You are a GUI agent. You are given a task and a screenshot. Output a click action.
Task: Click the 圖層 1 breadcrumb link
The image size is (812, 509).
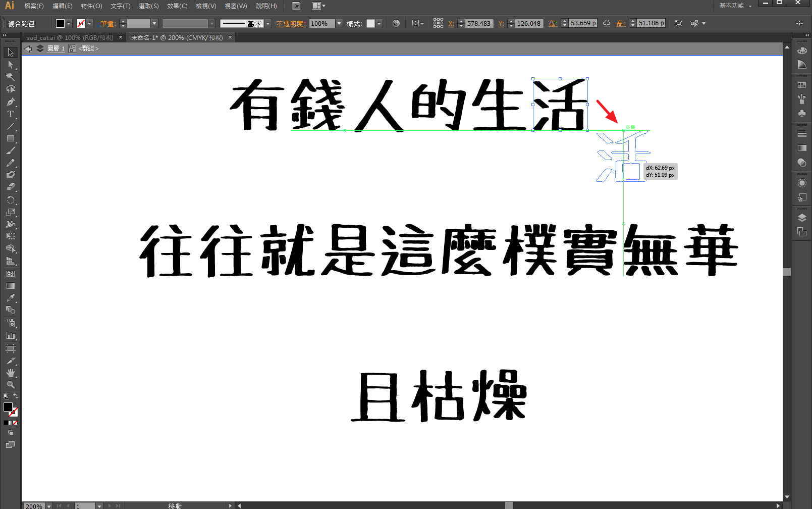pos(56,48)
